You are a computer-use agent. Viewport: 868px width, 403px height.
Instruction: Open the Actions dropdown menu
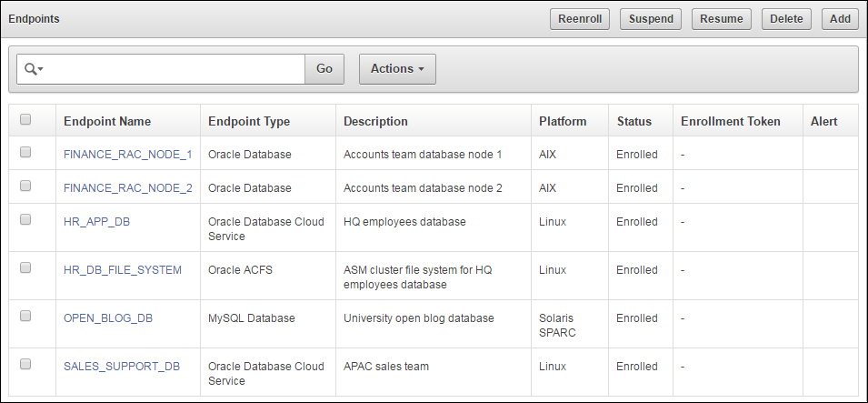tap(397, 69)
